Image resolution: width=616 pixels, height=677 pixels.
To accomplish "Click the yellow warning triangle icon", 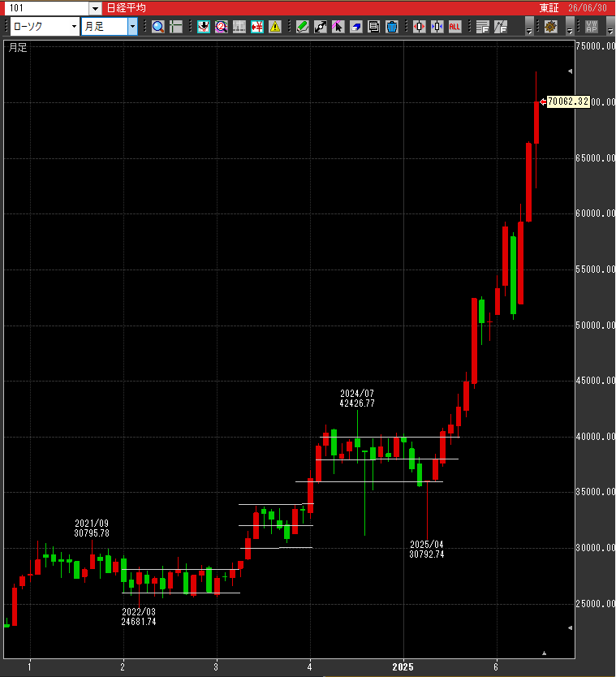I will pyautogui.click(x=275, y=27).
